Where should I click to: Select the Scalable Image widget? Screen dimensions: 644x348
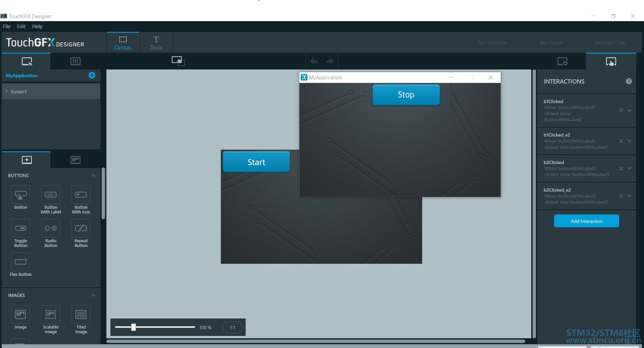coord(51,319)
